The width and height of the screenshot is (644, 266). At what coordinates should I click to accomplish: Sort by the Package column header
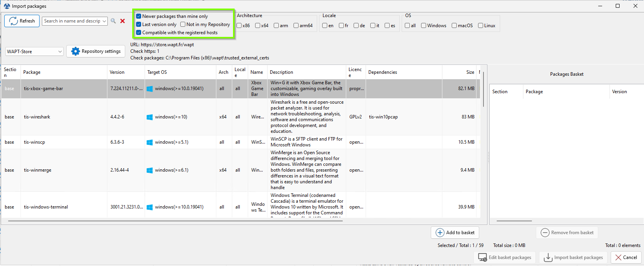coord(64,72)
